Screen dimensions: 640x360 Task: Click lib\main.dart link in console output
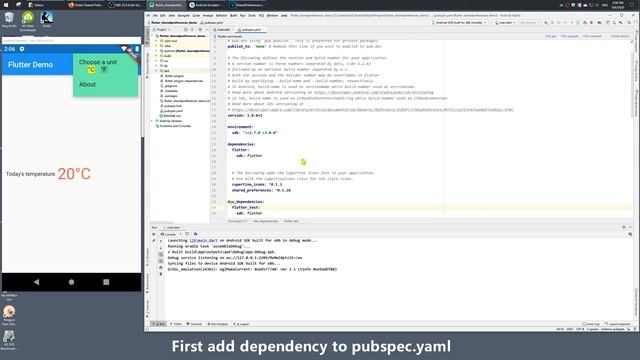tap(203, 240)
